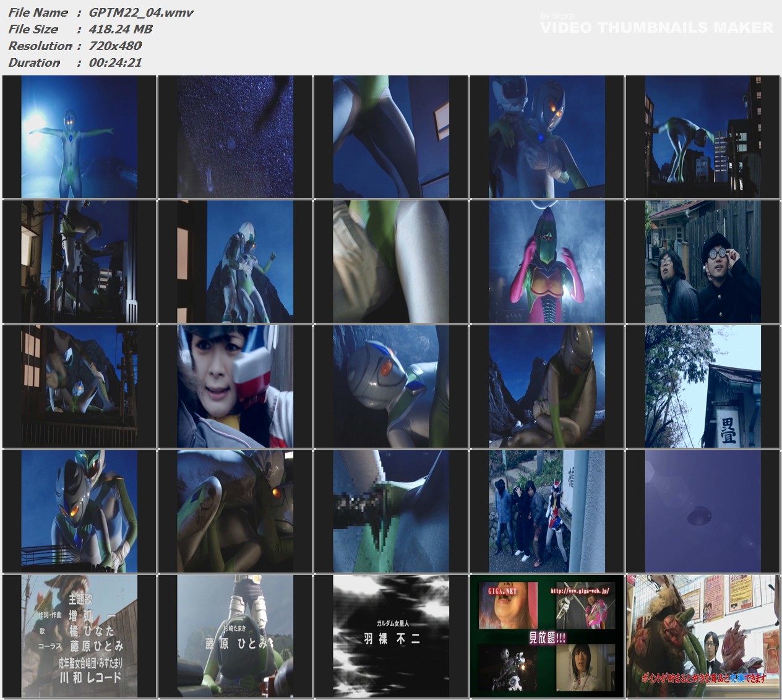The height and width of the screenshot is (700, 782).
Task: Open shop scene thumbnail with red caption text
Action: pos(703,636)
